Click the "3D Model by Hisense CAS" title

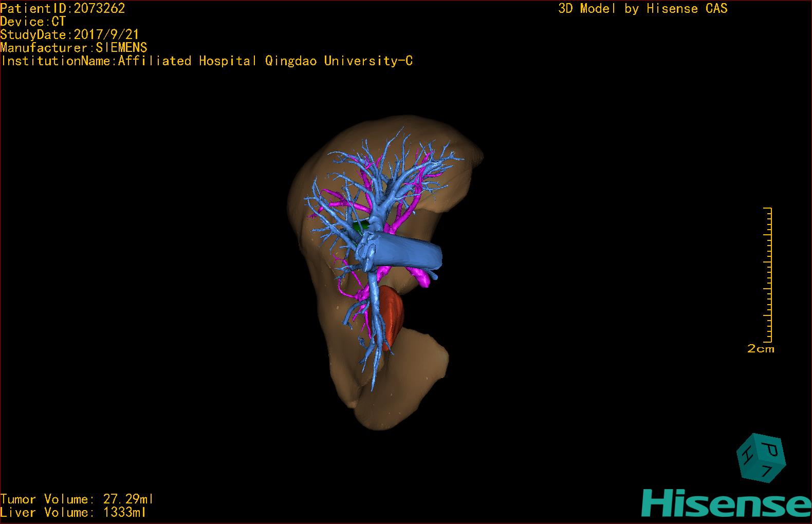643,8
